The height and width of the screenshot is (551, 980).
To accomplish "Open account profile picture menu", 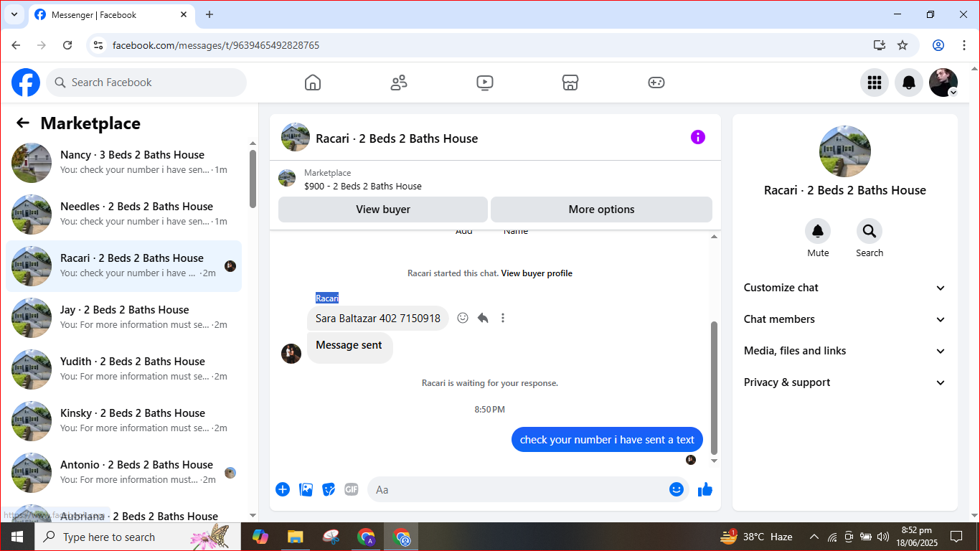I will coord(943,83).
